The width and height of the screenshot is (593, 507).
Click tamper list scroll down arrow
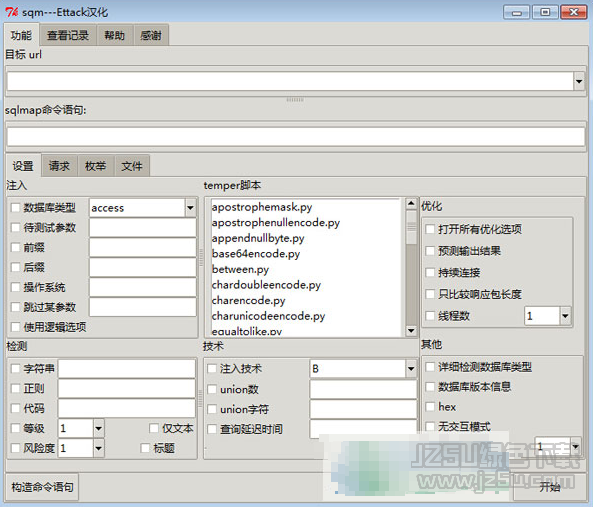pos(411,331)
